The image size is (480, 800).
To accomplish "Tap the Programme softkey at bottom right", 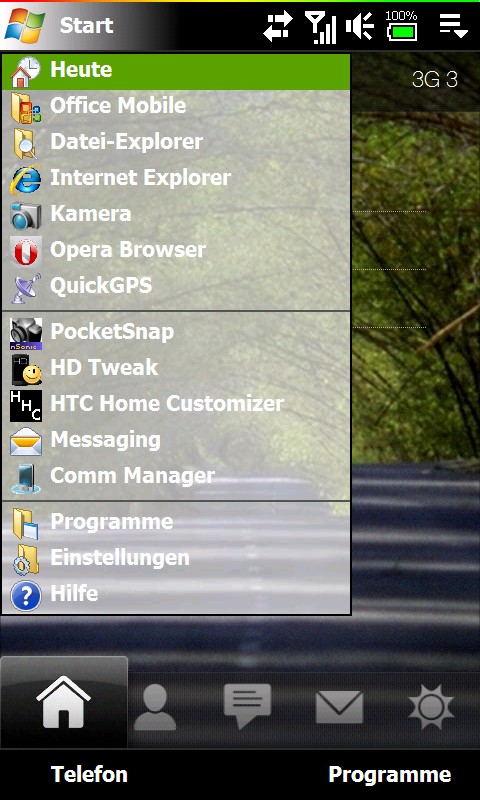I will pyautogui.click(x=390, y=775).
